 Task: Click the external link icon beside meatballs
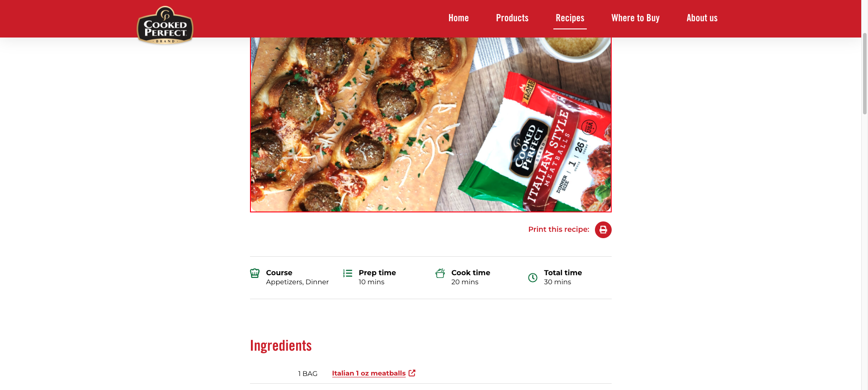[x=412, y=373]
